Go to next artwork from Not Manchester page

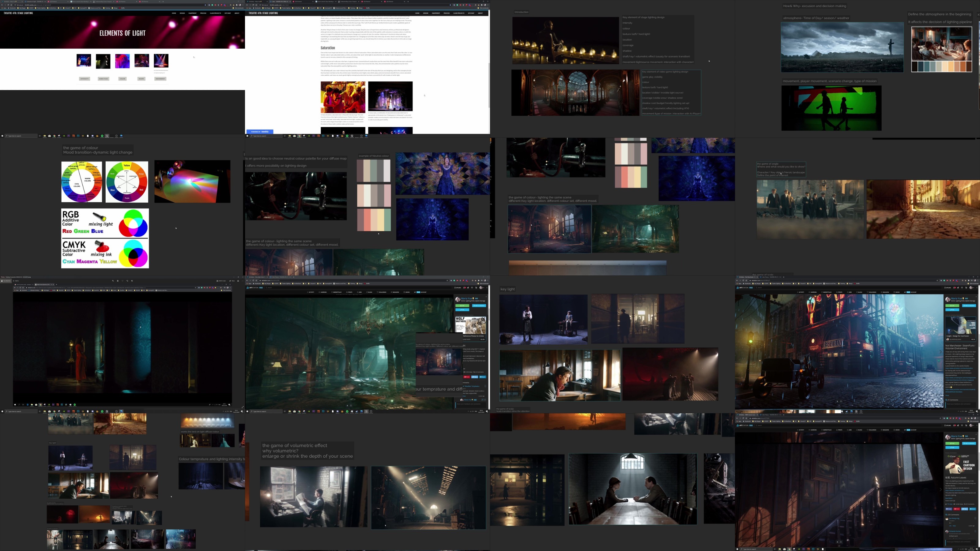(940, 352)
